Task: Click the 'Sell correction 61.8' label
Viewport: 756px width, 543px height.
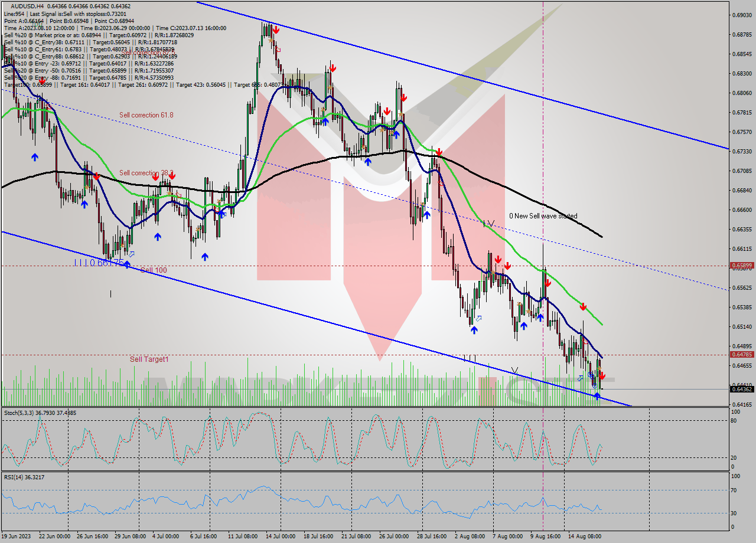Action: pos(146,115)
